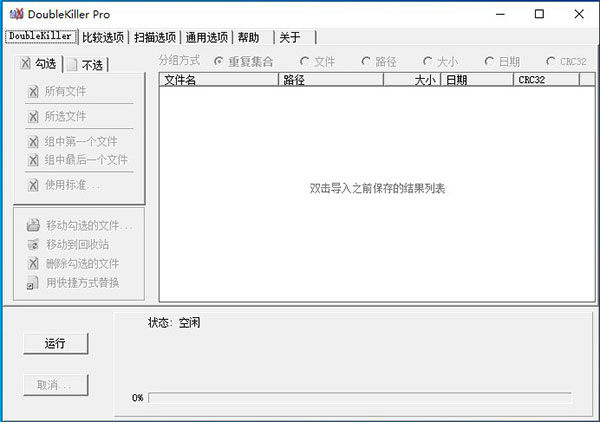Click the 组中第一个文件 icon
This screenshot has width=600, height=422.
click(x=33, y=141)
